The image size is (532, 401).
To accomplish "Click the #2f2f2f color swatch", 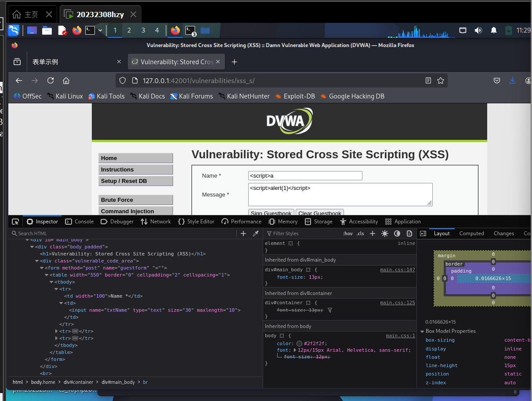I will (300, 344).
